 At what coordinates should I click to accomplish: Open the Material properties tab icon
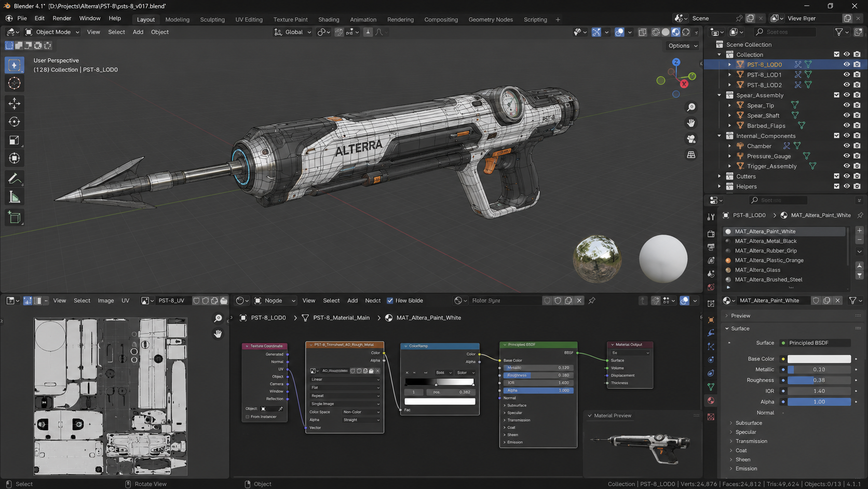[x=711, y=401]
